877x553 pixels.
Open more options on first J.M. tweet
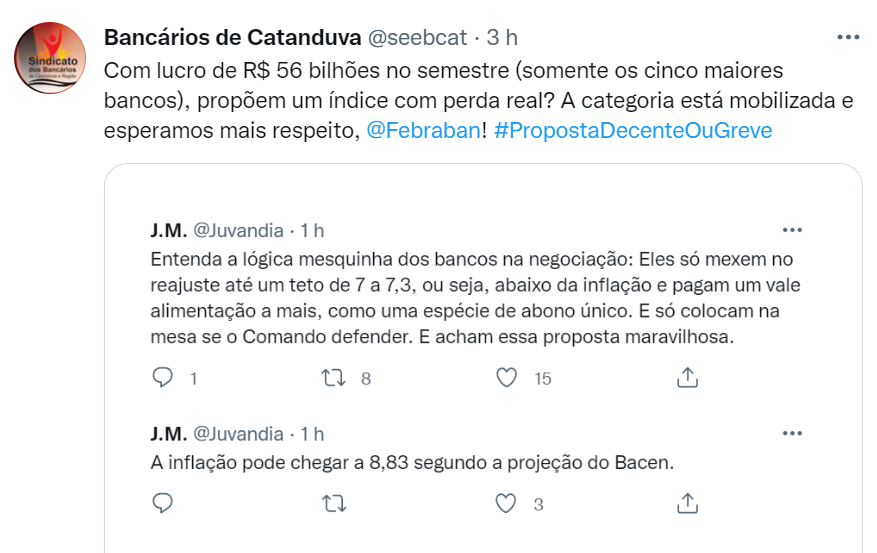pyautogui.click(x=792, y=230)
